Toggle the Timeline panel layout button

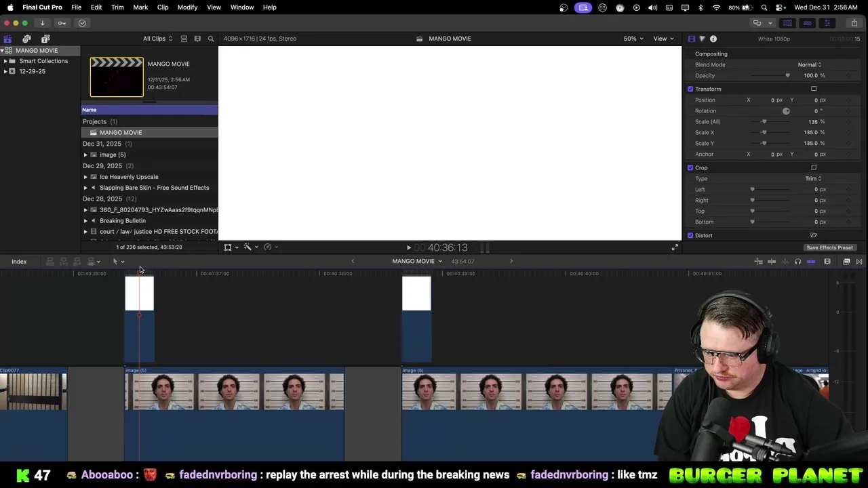(807, 23)
